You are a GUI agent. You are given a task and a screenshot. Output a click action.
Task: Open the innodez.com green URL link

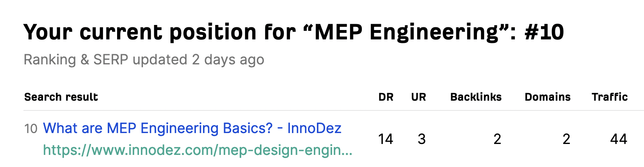[197, 150]
